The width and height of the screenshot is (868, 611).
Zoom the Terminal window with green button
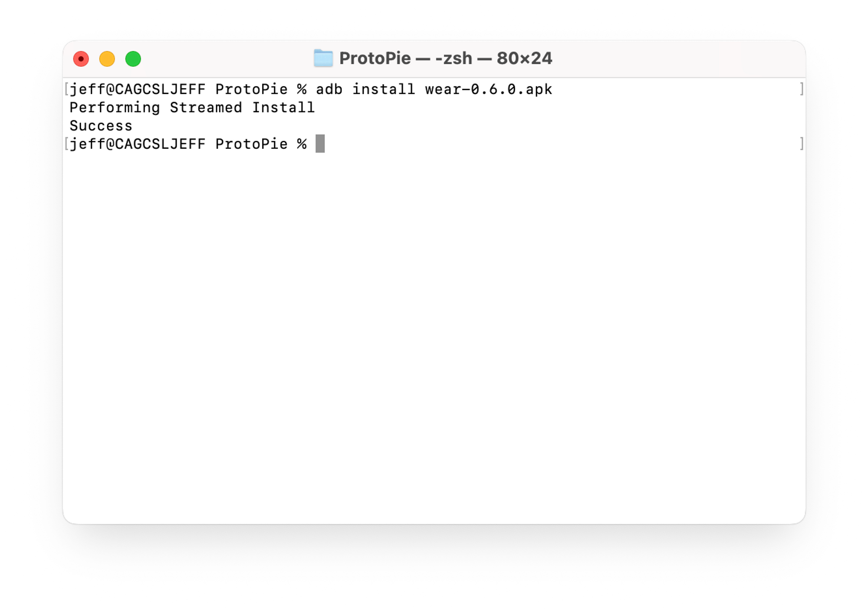point(133,59)
